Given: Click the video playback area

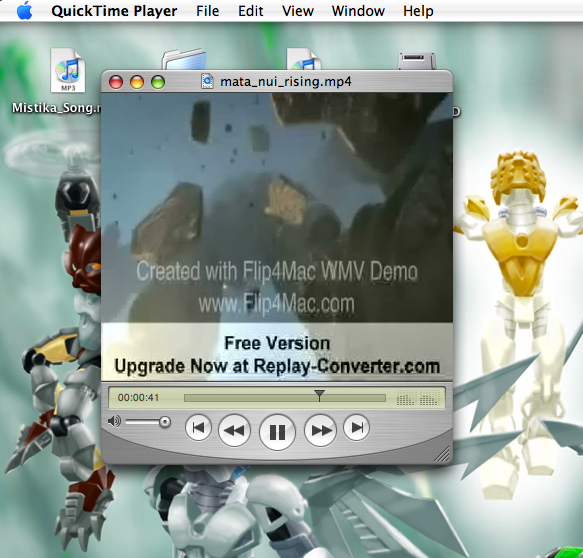Looking at the screenshot, I should point(277,237).
